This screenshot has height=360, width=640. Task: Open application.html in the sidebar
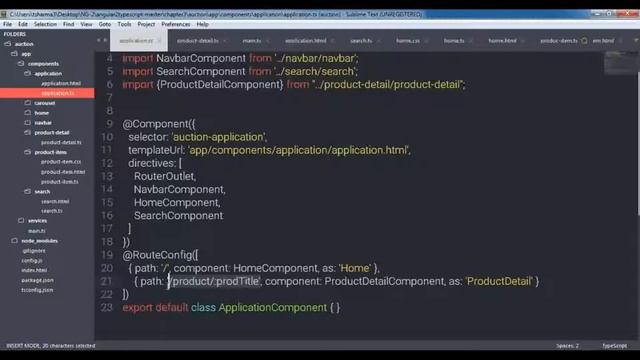(61, 83)
